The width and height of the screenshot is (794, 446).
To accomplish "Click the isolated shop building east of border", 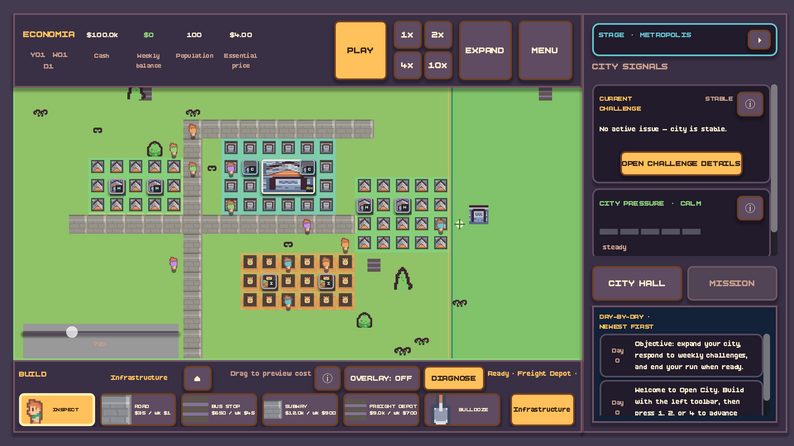I will (x=479, y=215).
